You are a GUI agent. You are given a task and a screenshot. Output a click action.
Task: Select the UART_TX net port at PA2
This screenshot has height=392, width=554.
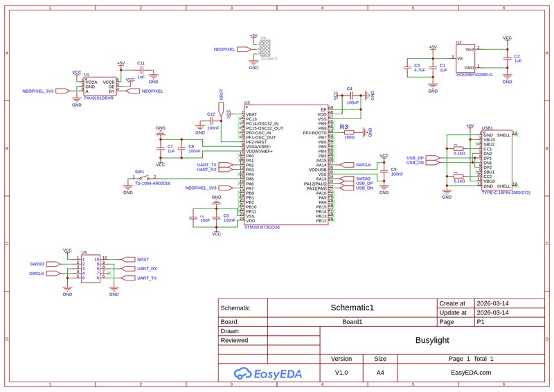pos(226,165)
